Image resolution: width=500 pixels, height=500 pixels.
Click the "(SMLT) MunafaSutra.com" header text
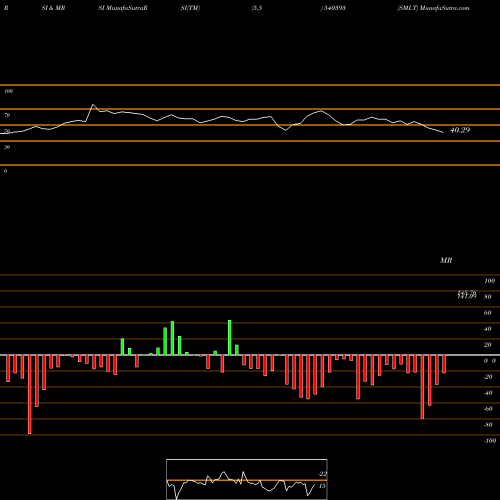[433, 8]
